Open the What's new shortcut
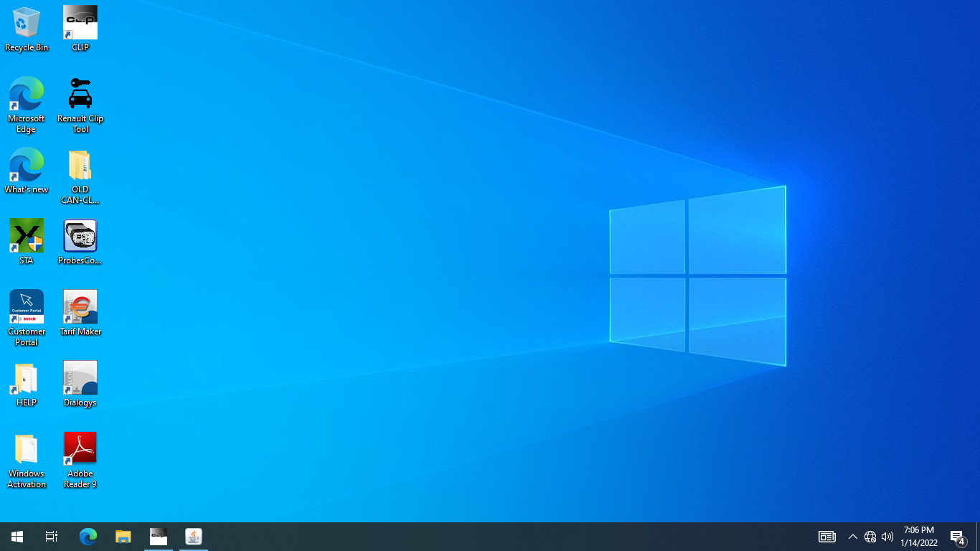 27,164
